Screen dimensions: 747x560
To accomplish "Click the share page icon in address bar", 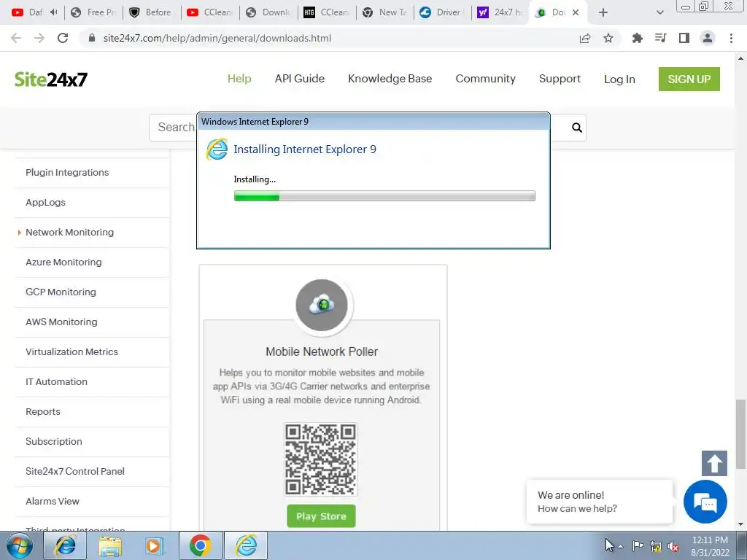I will (x=585, y=38).
